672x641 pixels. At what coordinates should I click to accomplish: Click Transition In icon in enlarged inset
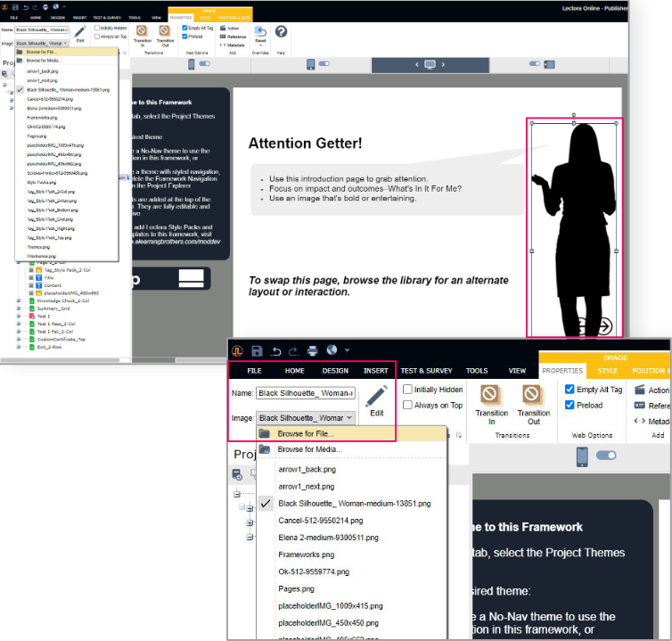tap(491, 398)
